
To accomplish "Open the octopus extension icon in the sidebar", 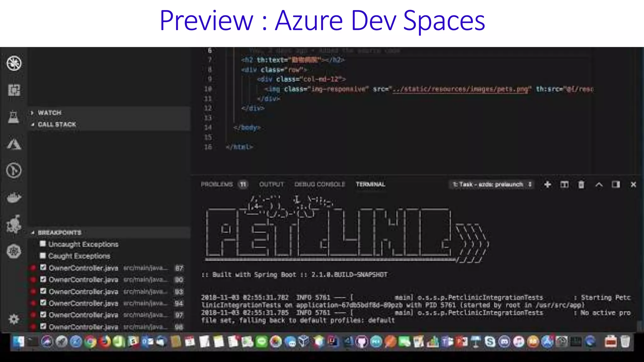I will 14,224.
